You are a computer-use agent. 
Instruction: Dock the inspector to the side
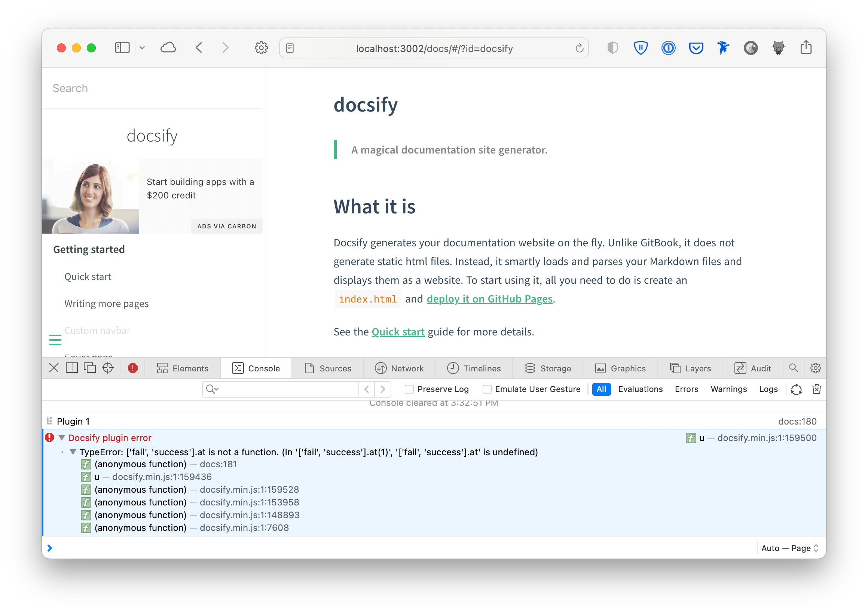(x=72, y=368)
